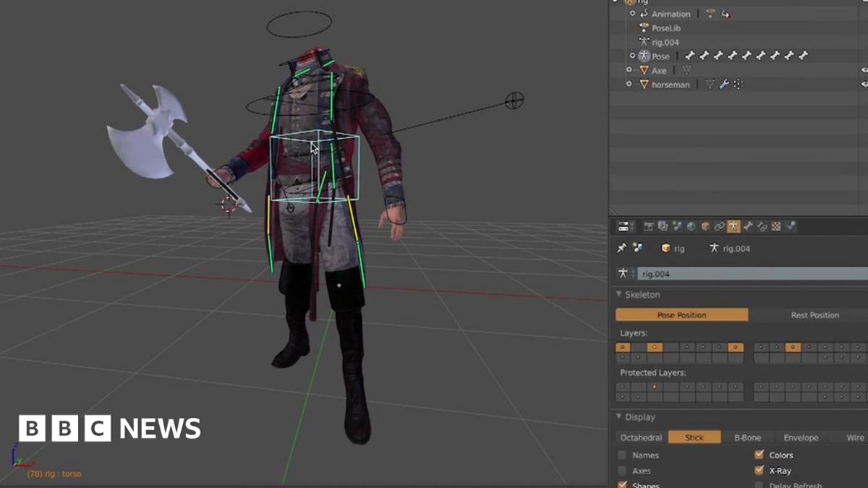Select the Pose row in outliner
This screenshot has width=868, height=488.
660,56
